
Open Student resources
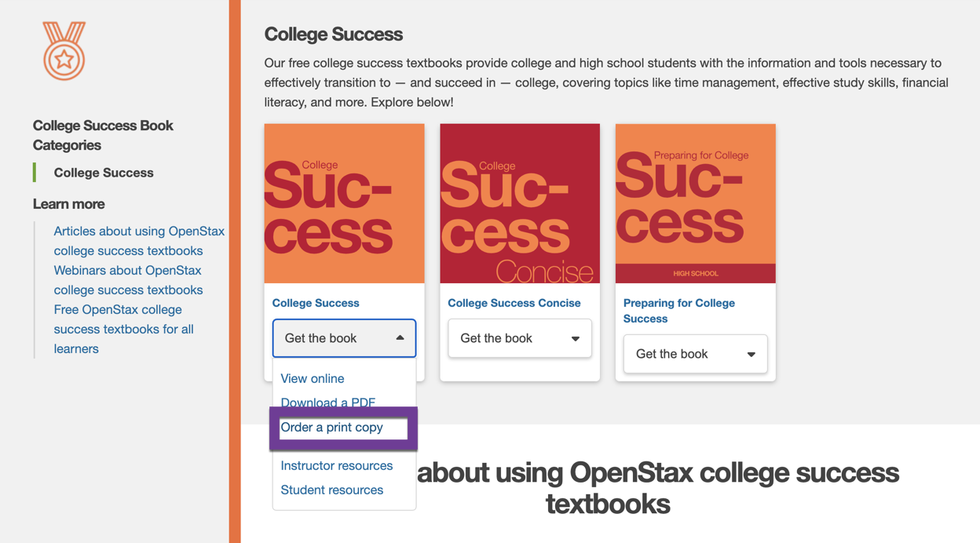(x=331, y=490)
